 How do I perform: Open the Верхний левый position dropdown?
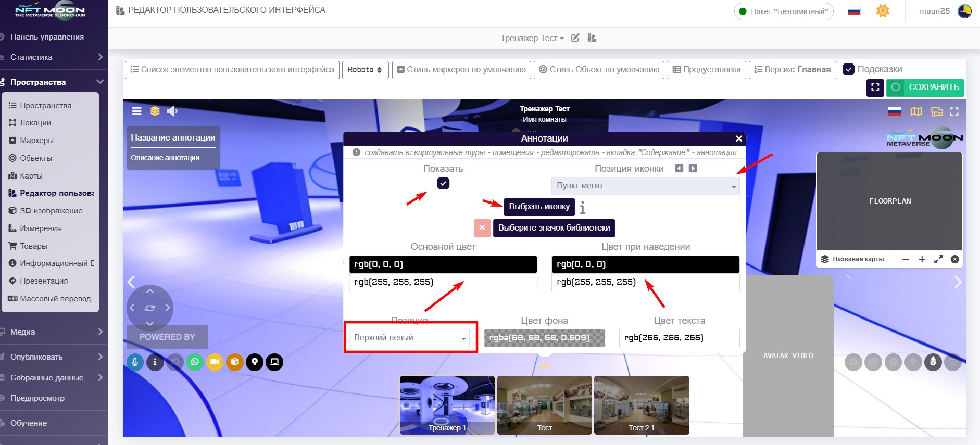[409, 338]
